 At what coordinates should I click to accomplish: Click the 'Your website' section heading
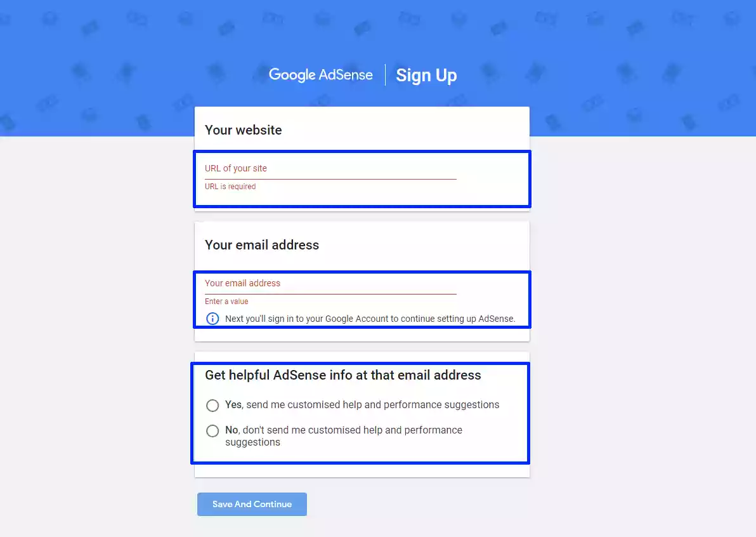[x=243, y=129]
